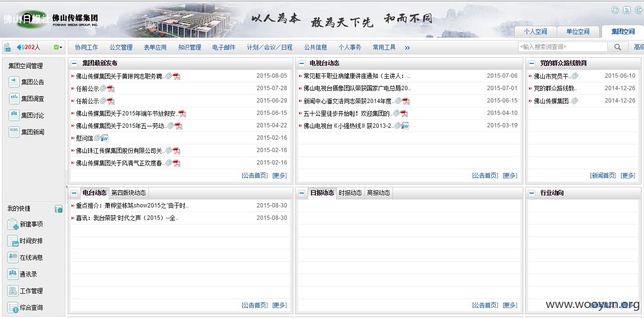Open the 协同工作 menu
Viewport: 644px width, 318px height.
tap(86, 47)
